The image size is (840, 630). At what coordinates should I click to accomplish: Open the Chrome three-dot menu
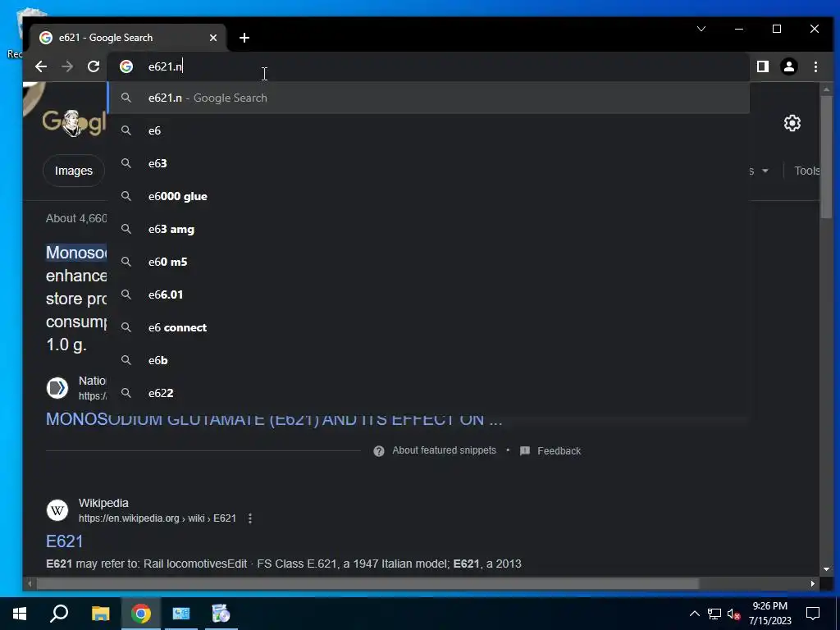coord(815,66)
